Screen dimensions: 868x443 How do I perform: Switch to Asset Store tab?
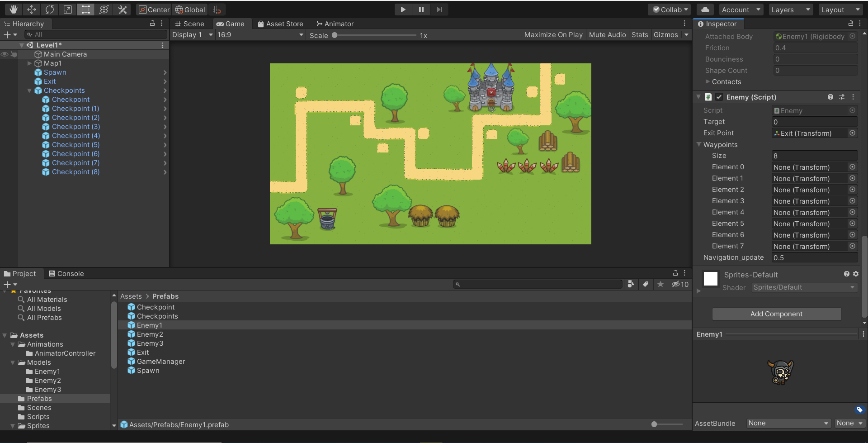[x=280, y=24]
